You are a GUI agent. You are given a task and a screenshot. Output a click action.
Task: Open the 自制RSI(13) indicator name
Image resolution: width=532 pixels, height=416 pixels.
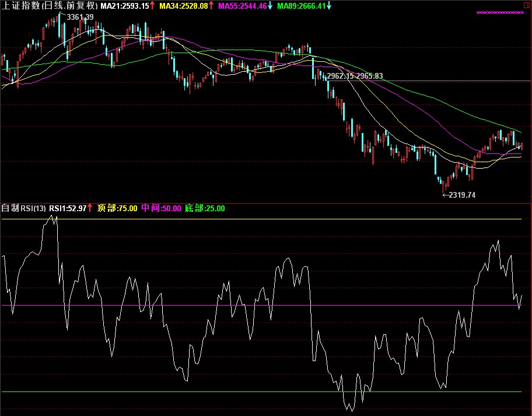coord(23,208)
